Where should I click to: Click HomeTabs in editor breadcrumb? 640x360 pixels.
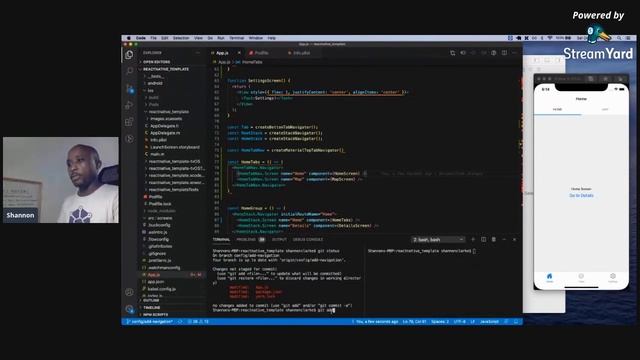(252, 62)
